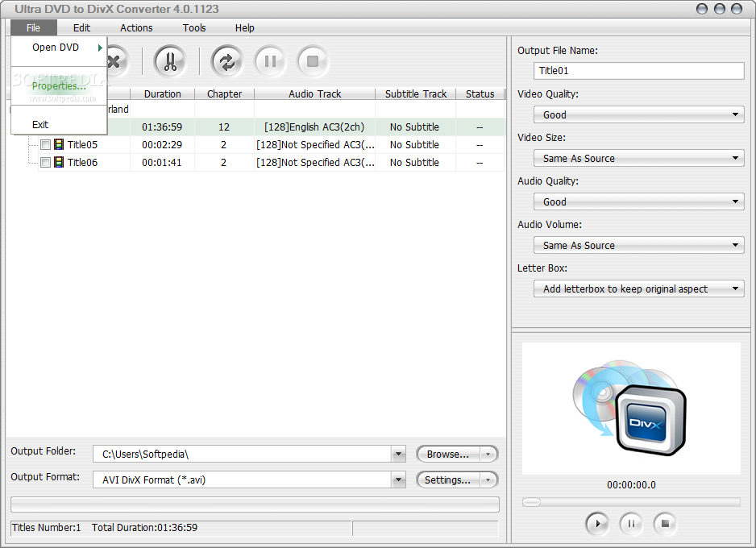Choose Exit from the File menu
This screenshot has height=548, width=756.
coord(59,124)
